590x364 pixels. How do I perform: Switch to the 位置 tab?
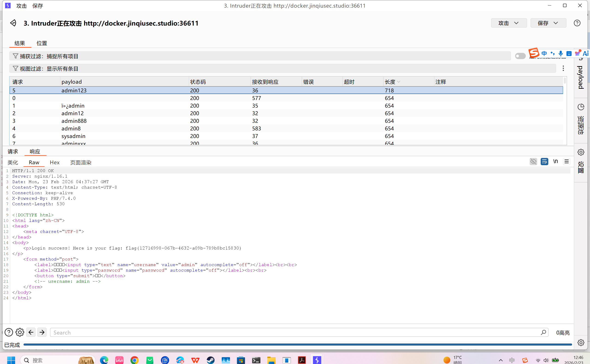42,43
